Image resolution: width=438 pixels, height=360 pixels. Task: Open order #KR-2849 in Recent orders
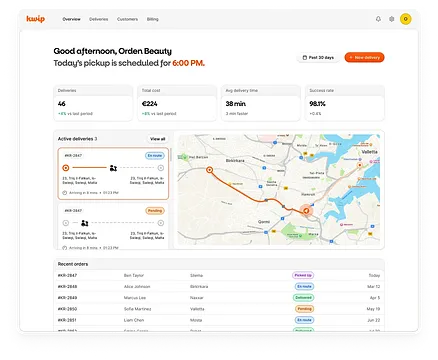(x=219, y=298)
